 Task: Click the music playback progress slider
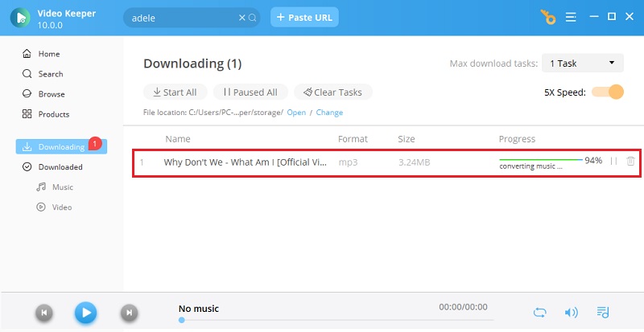pyautogui.click(x=336, y=320)
